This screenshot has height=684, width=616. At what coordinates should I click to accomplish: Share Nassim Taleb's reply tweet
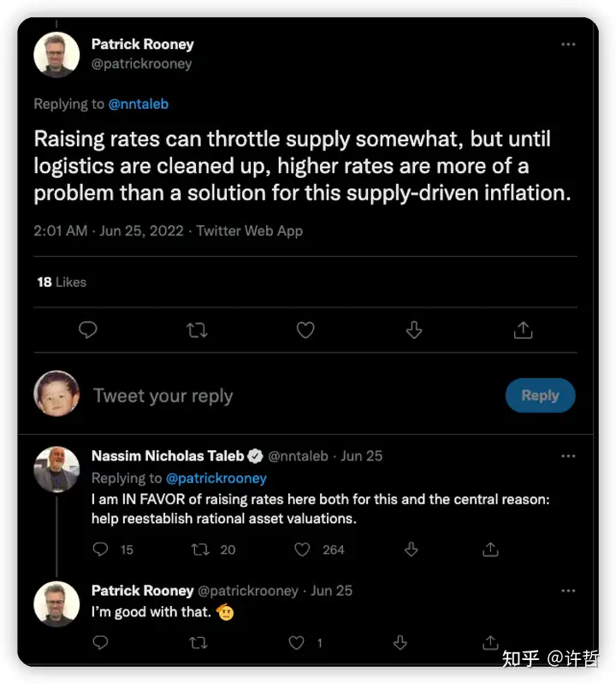(490, 550)
